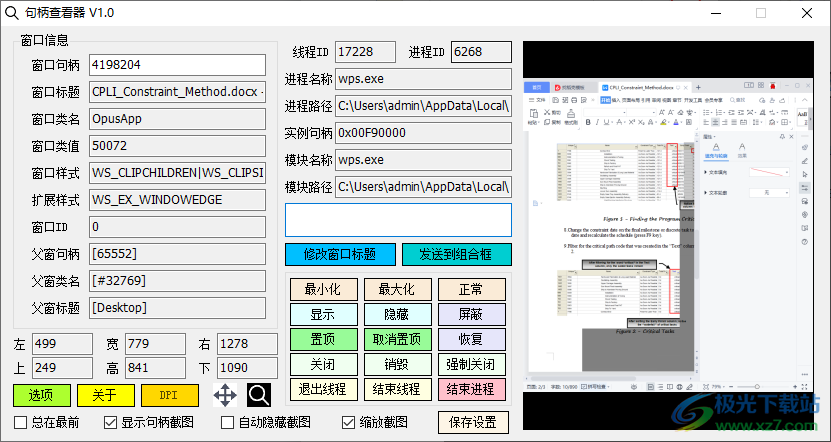831x442 pixels.
Task: Click the 窗口句柄 input field
Action: 177,65
